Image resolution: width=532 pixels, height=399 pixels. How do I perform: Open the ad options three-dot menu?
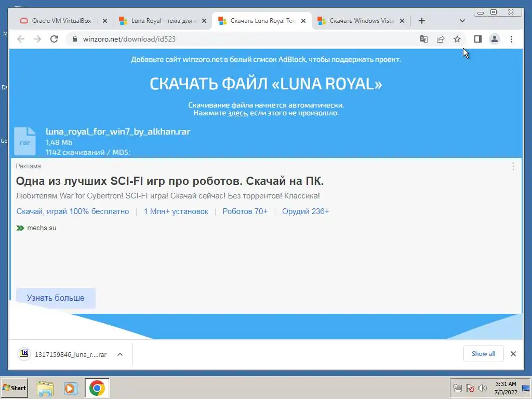pos(513,166)
